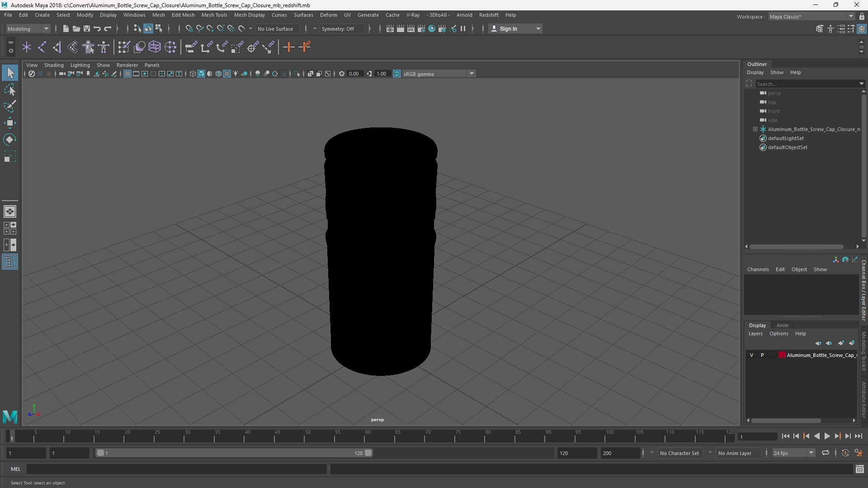Open the sRGB gamma view transform dropdown
This screenshot has width=868, height=488.
[439, 74]
